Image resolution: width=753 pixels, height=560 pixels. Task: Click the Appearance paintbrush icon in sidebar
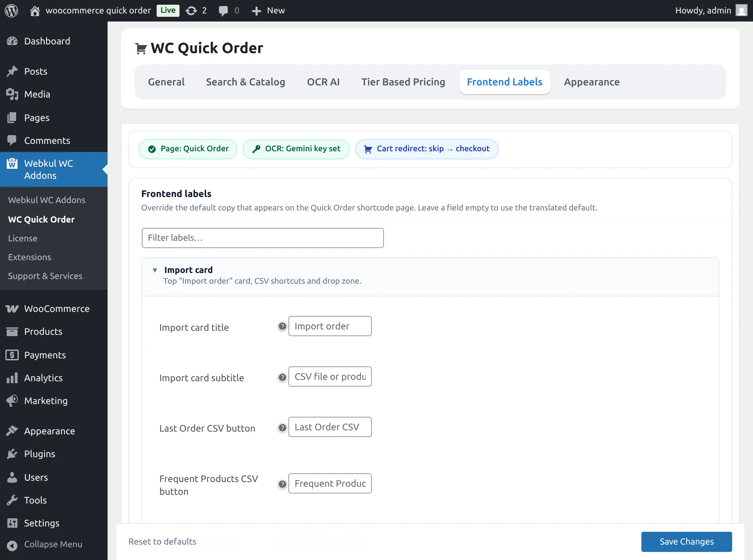[x=12, y=431]
